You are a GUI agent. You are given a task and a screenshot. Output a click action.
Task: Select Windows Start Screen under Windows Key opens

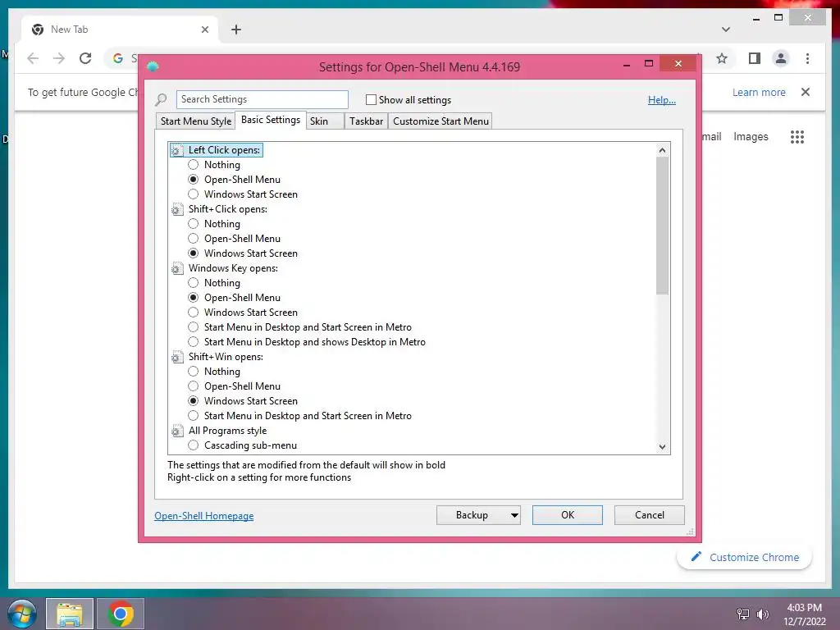pos(194,313)
